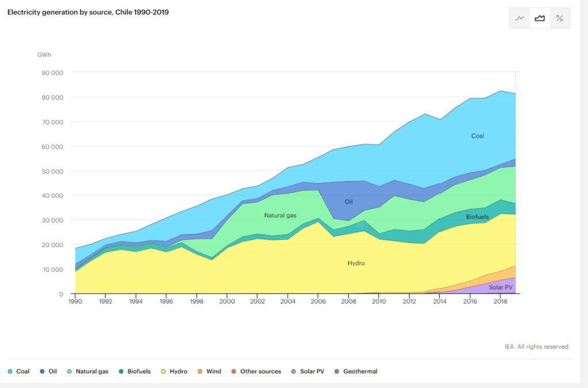Click the chart title about Chile electricity generation
Image resolution: width=588 pixels, height=388 pixels.
tap(88, 12)
